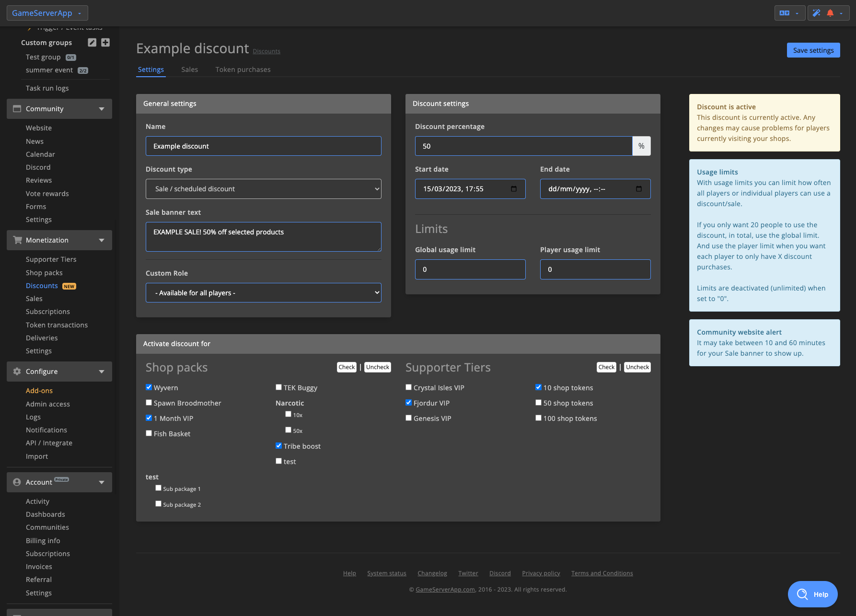Click the Sale banner text area
The height and width of the screenshot is (616, 856).
[x=264, y=237]
